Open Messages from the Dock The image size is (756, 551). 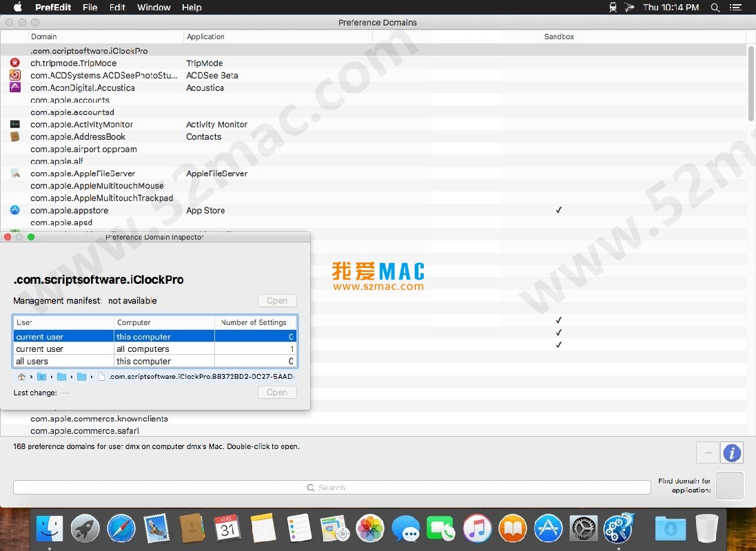click(x=405, y=529)
